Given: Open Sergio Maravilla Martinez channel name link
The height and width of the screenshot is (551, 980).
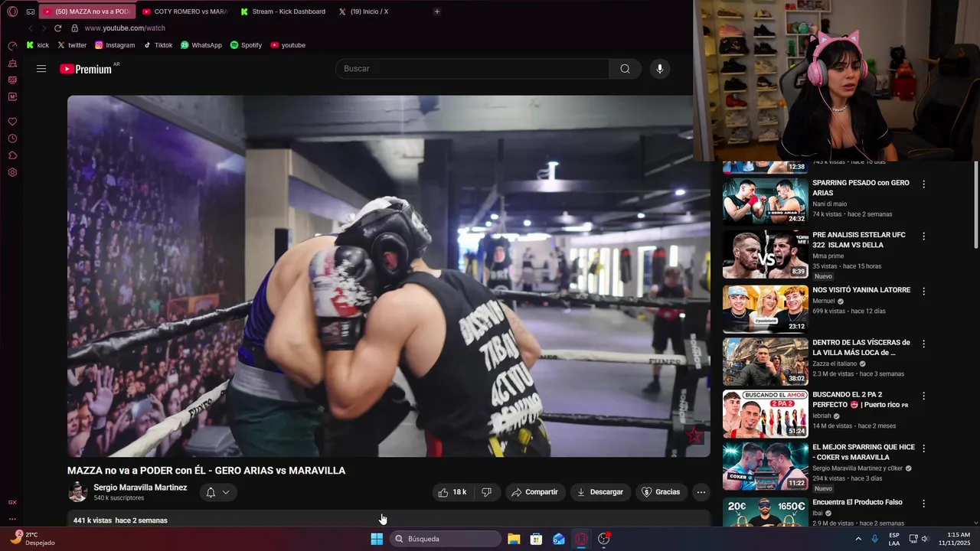Looking at the screenshot, I should 140,487.
